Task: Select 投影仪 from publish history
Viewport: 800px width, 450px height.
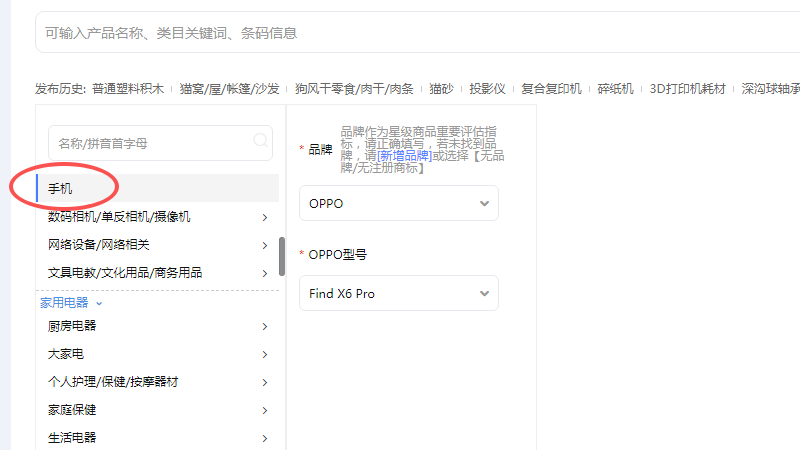Action: click(487, 88)
